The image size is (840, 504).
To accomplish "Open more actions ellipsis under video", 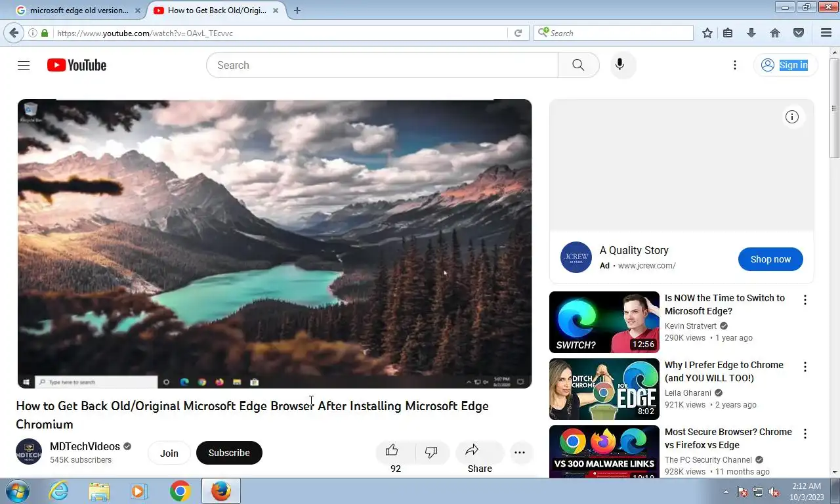I will coord(520,452).
